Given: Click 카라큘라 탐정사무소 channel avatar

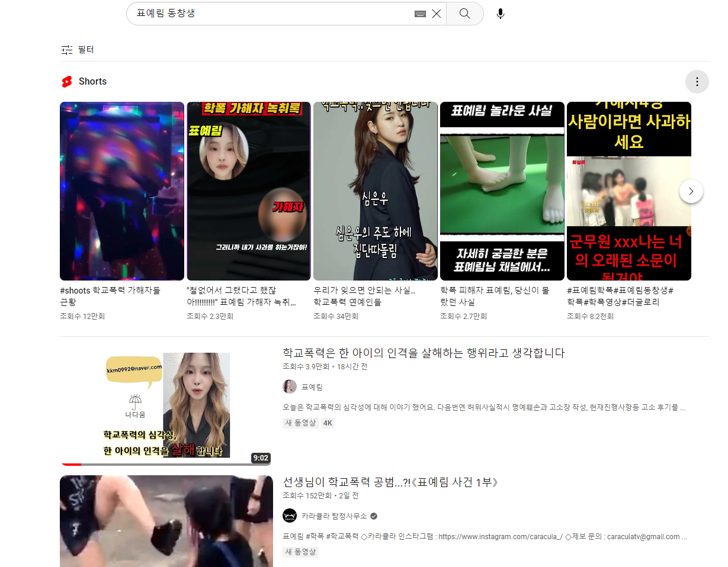Looking at the screenshot, I should (290, 516).
